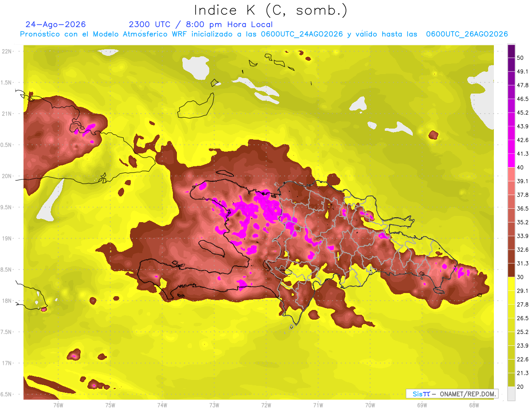
Task: Click the 72W longitude axis label
Action: (266, 405)
